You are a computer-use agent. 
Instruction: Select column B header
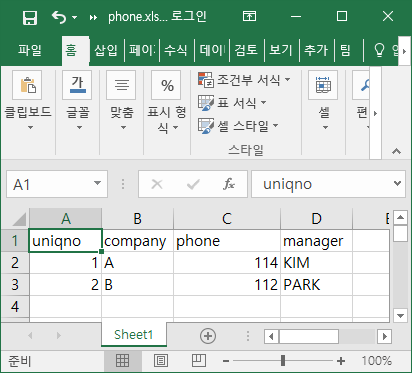click(138, 219)
